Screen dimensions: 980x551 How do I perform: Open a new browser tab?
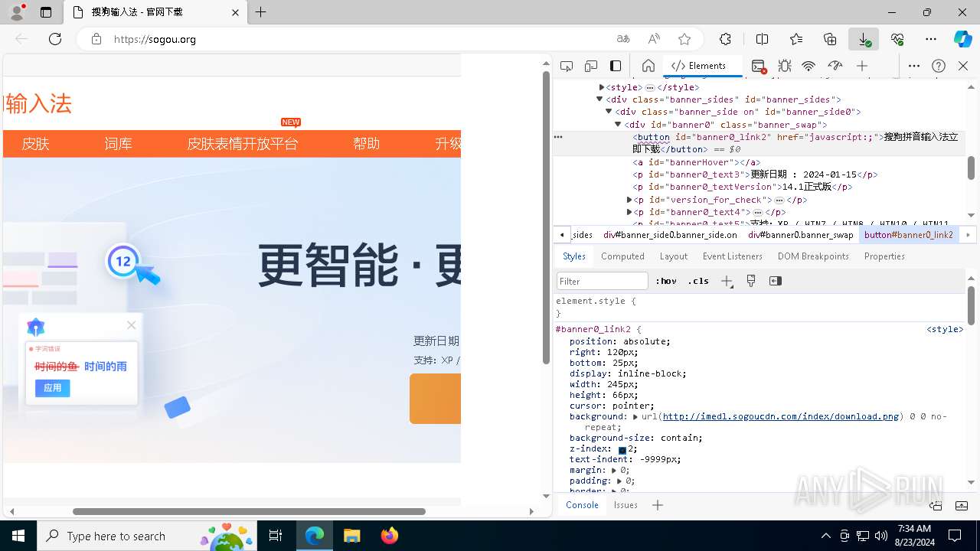(260, 12)
